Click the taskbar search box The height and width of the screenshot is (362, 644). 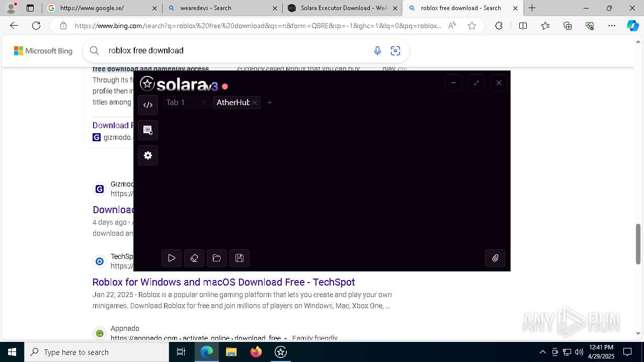pos(97,352)
